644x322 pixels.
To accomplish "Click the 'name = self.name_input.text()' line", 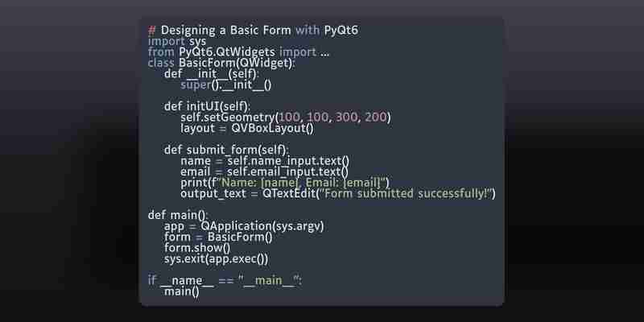I will click(x=265, y=161).
